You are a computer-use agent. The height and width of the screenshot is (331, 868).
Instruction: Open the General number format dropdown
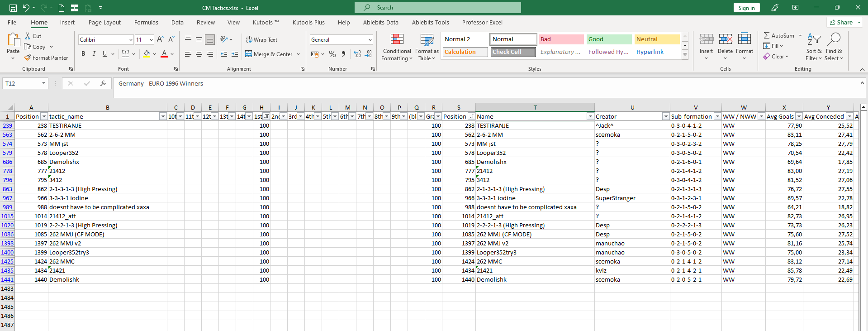pyautogui.click(x=370, y=40)
